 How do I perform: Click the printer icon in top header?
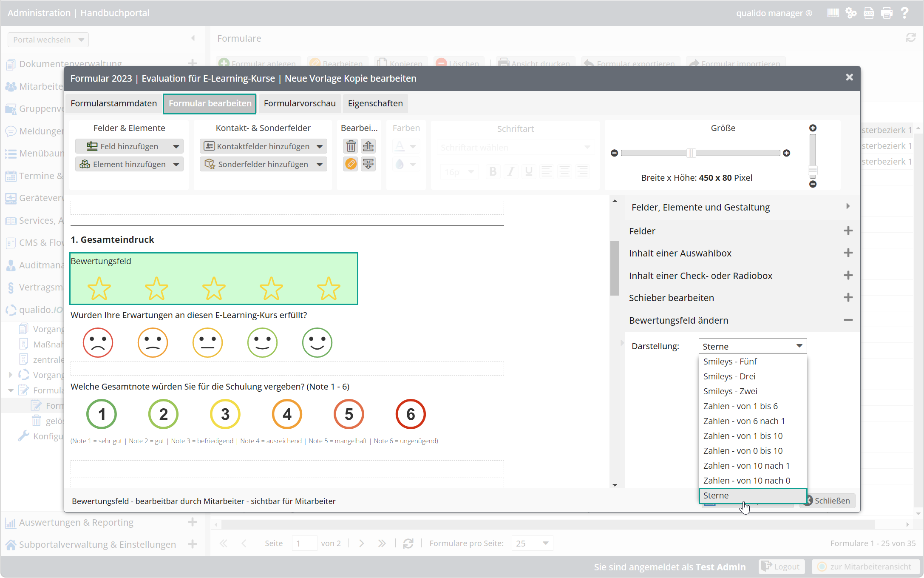click(887, 13)
